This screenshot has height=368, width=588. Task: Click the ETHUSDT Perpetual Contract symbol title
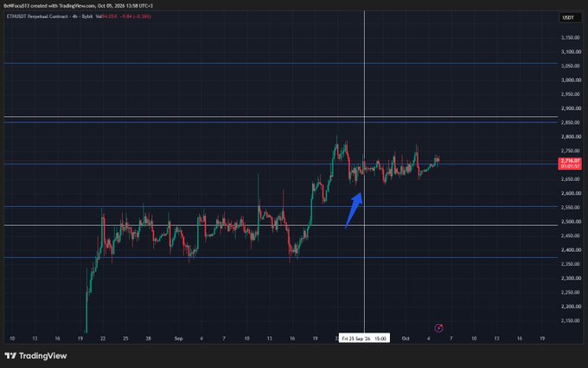[37, 16]
